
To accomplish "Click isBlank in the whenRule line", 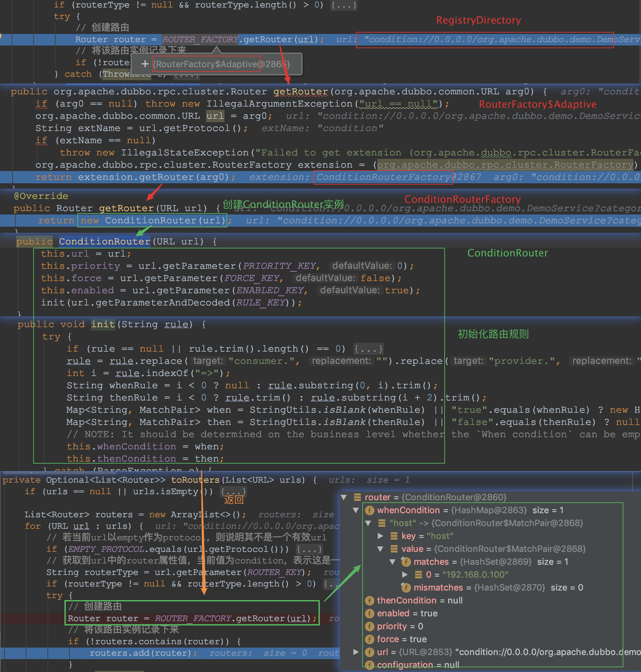I will point(345,410).
